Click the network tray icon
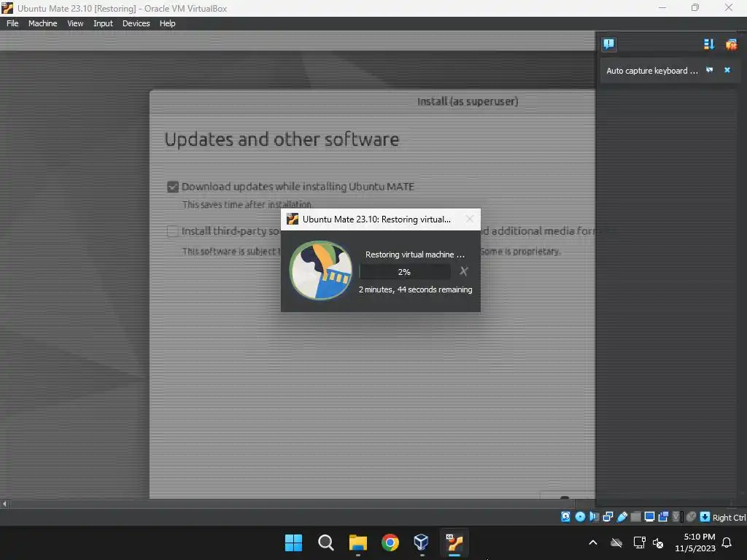The image size is (747, 560). coord(639,542)
